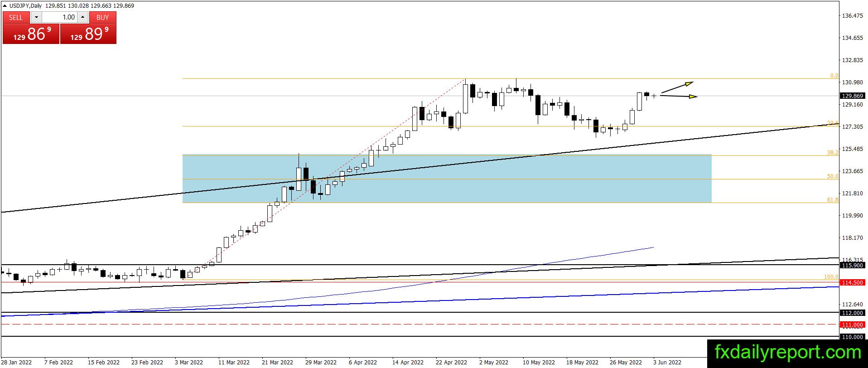The height and width of the screenshot is (368, 868).
Task: Click the 110.000 horizontal line price tag
Action: click(x=852, y=337)
